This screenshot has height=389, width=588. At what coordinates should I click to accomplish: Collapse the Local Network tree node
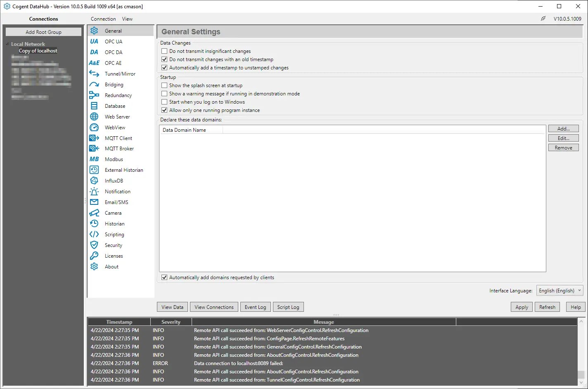8,44
